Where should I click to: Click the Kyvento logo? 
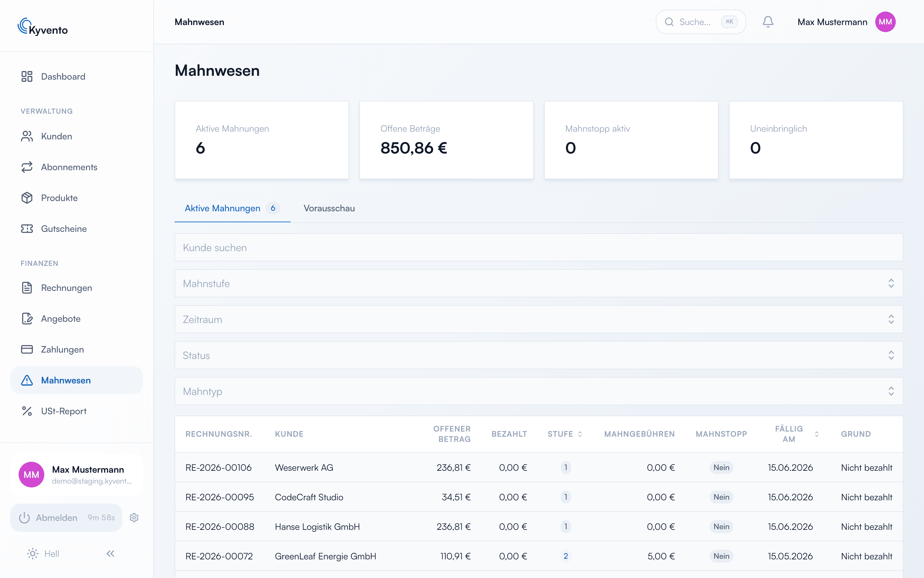click(43, 27)
